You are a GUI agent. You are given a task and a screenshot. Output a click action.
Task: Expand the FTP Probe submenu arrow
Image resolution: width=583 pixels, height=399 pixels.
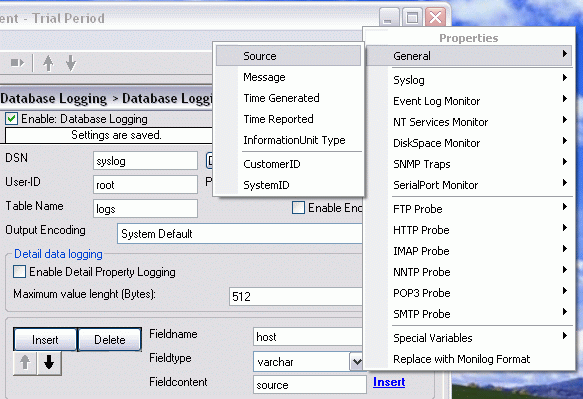pos(564,207)
